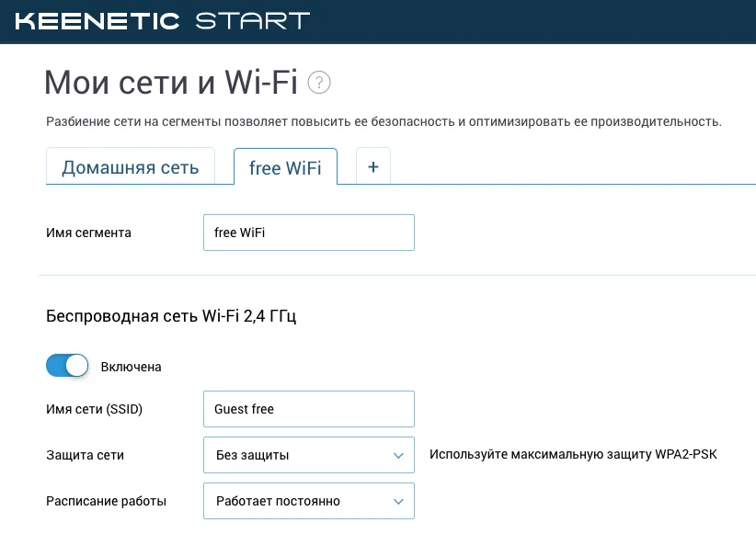756x545 pixels.
Task: Click the Беспроводная сеть Wi-Fi 2,4 ГГц heading
Action: click(x=171, y=316)
